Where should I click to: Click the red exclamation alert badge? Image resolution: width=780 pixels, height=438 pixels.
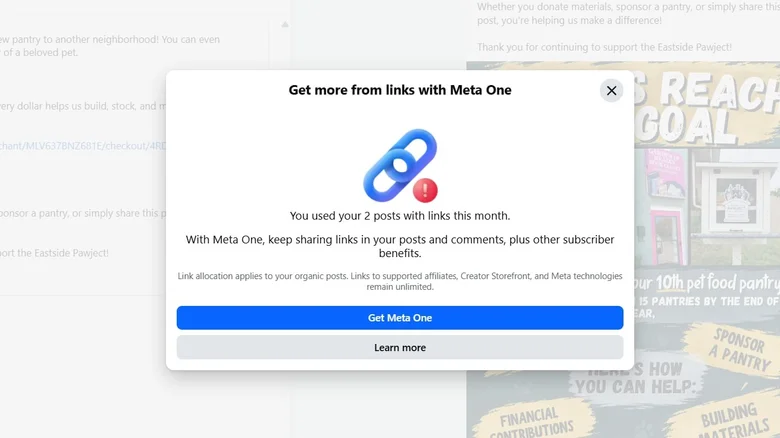(x=425, y=190)
